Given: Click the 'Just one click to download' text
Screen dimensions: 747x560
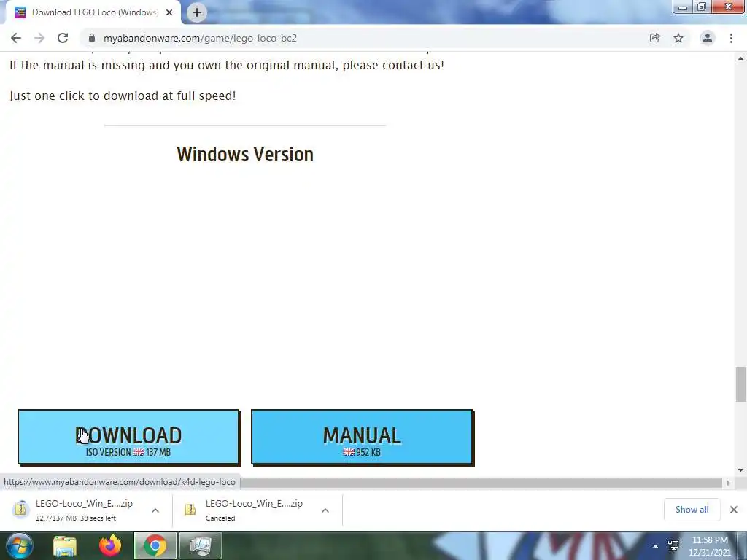Looking at the screenshot, I should coord(123,96).
